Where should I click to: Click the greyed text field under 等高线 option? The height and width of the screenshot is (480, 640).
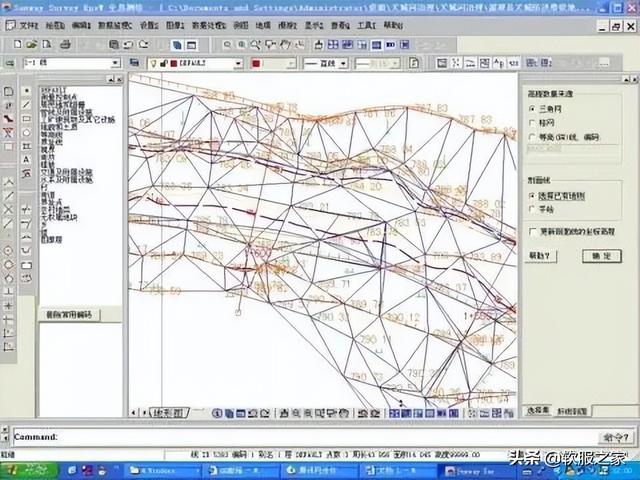tap(573, 149)
